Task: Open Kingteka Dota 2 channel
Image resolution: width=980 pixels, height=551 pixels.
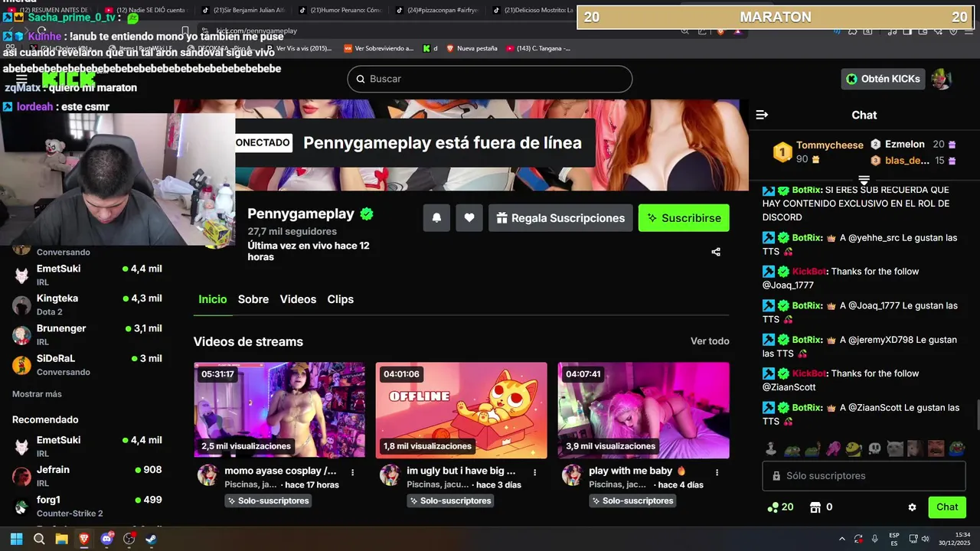Action: (87, 305)
